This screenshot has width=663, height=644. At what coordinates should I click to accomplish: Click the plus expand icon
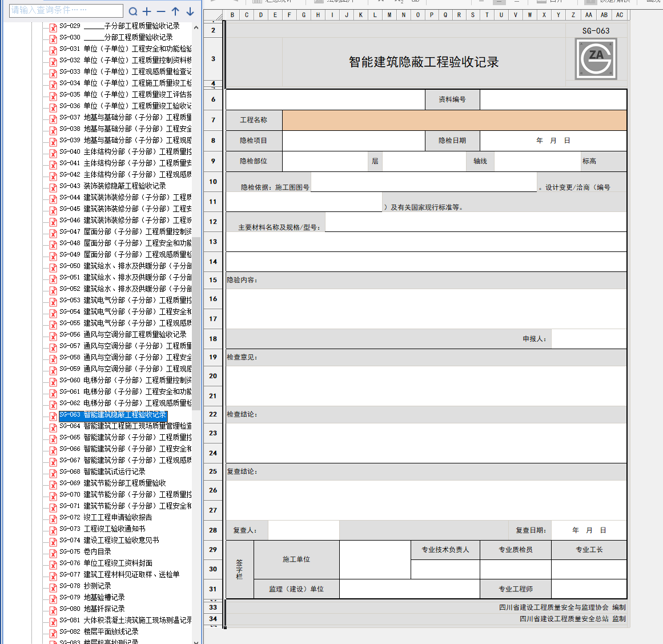tap(147, 11)
